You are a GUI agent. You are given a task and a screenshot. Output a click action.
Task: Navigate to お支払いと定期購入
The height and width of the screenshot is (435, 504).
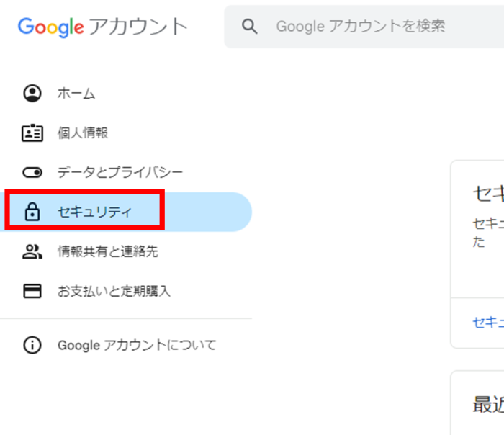click(x=114, y=292)
